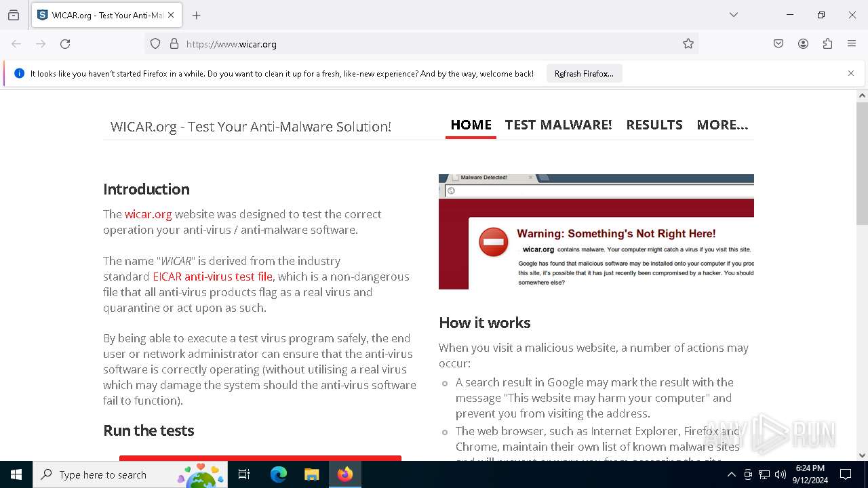Viewport: 868px width, 488px height.
Task: Click the Run the tests heading
Action: [149, 430]
